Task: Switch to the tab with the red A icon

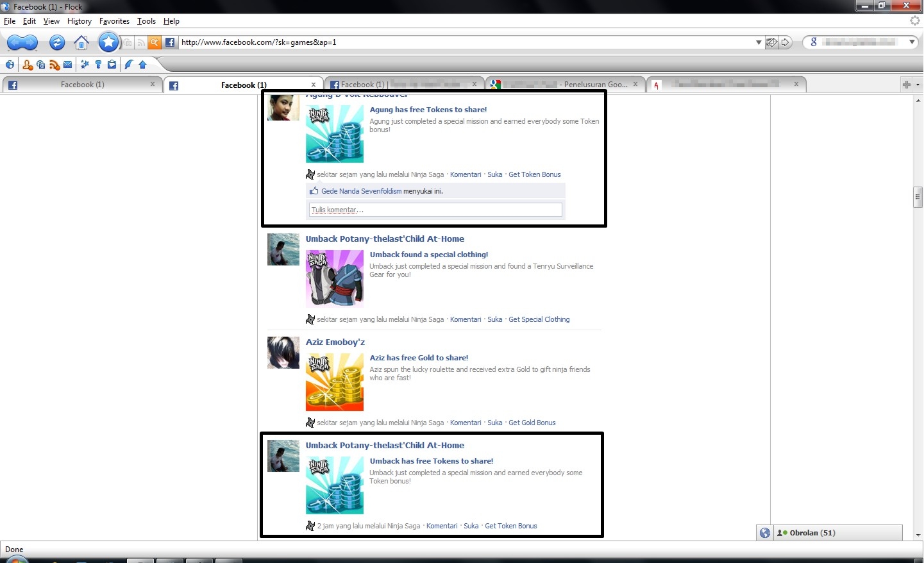Action: pos(726,85)
